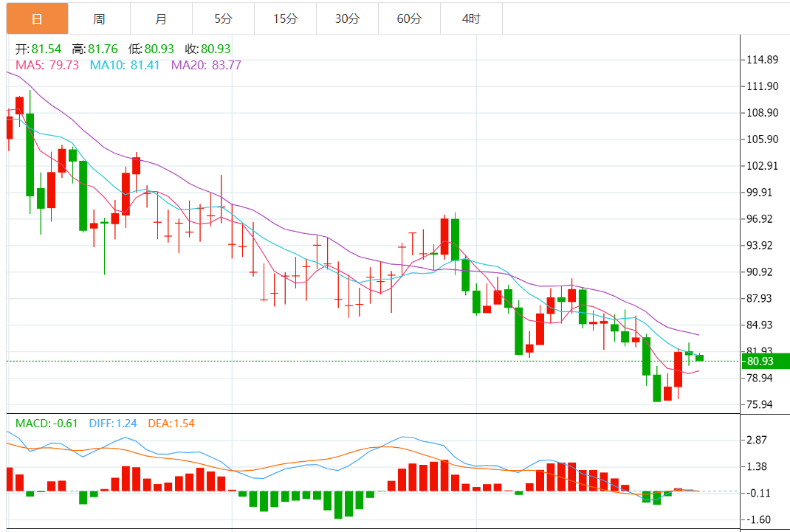Viewport: 790px width, 532px height.
Task: Click the closing price 收:80.93
Action: (x=207, y=49)
